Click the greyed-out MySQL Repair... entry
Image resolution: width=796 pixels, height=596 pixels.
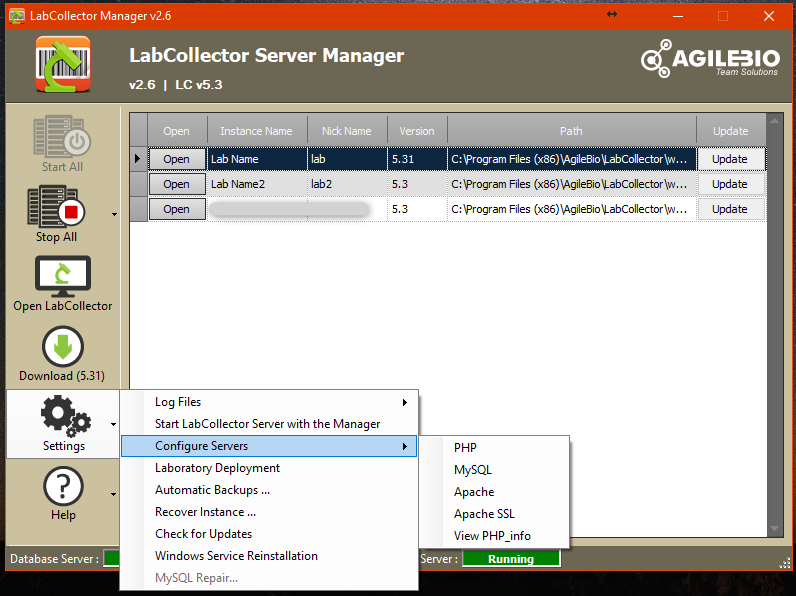coord(269,578)
